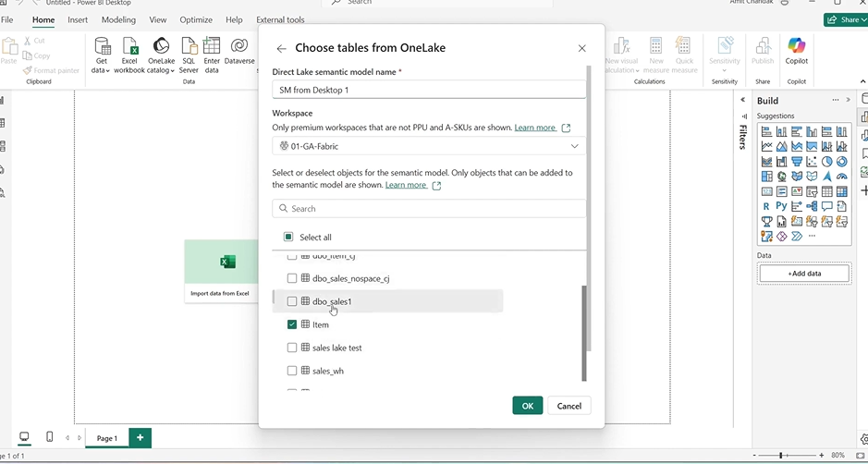Open the Optimize ribbon tab
The image size is (868, 464).
(196, 20)
